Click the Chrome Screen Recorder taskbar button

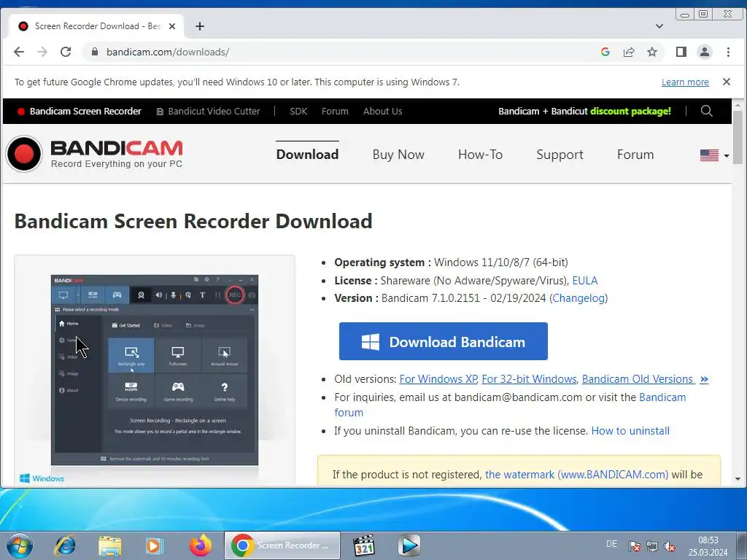[x=282, y=545]
